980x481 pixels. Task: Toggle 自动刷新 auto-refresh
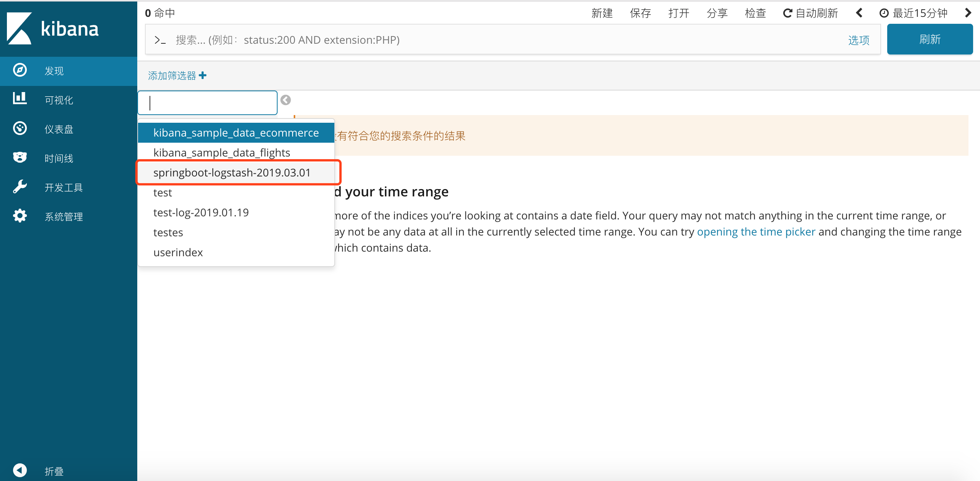[x=811, y=13]
